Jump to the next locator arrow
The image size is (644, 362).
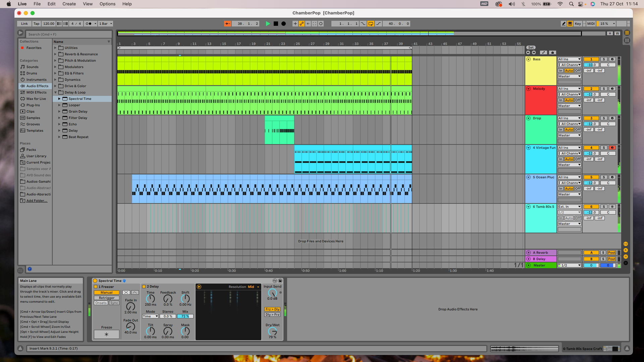[x=534, y=53]
